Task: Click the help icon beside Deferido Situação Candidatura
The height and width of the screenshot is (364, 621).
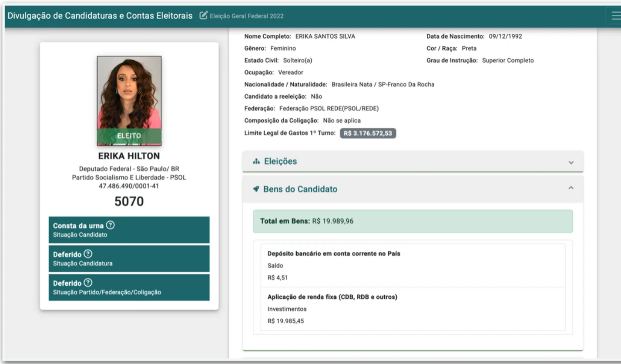Action: 88,254
